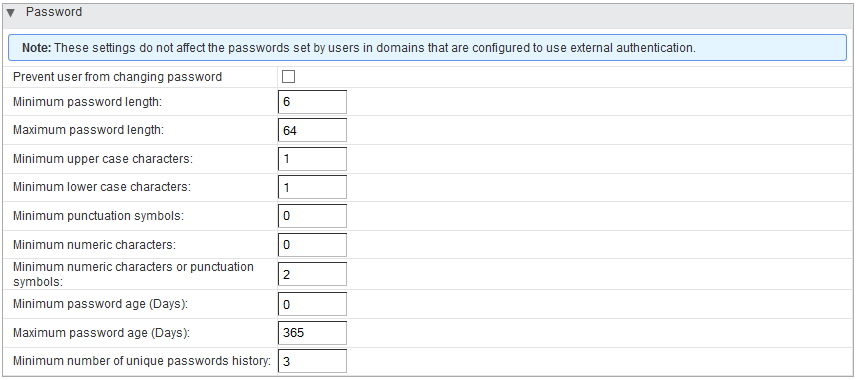Click the Minimum punctuation symbols label text
Viewport: 857px width, 380px height.
tap(98, 216)
